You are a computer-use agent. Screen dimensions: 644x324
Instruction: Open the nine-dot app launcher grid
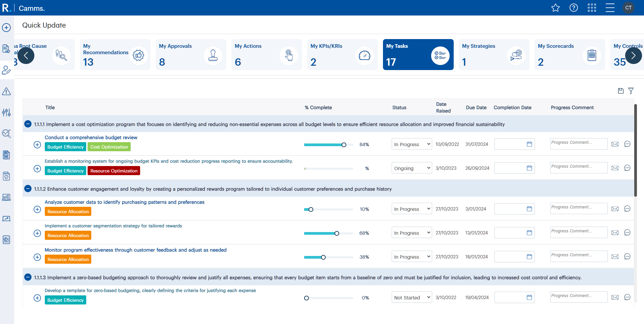592,8
